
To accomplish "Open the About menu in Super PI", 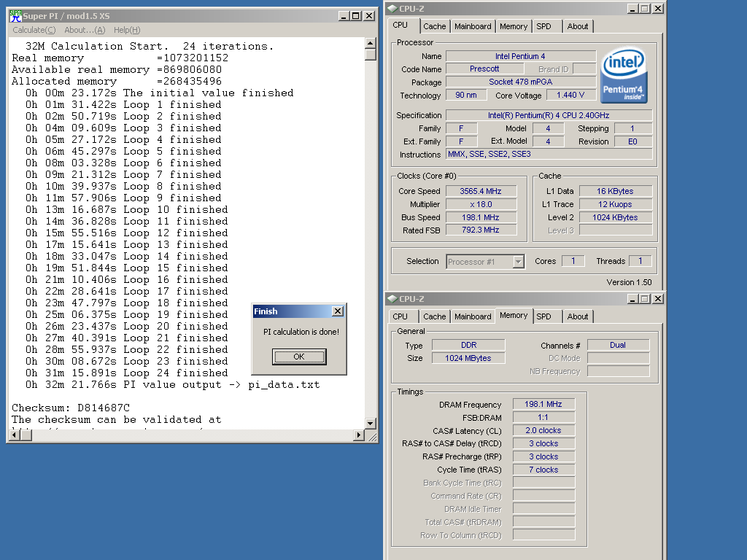I will 85,30.
